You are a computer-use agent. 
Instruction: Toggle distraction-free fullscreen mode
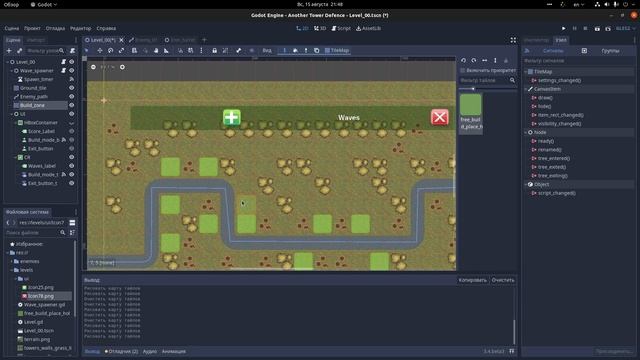(513, 40)
